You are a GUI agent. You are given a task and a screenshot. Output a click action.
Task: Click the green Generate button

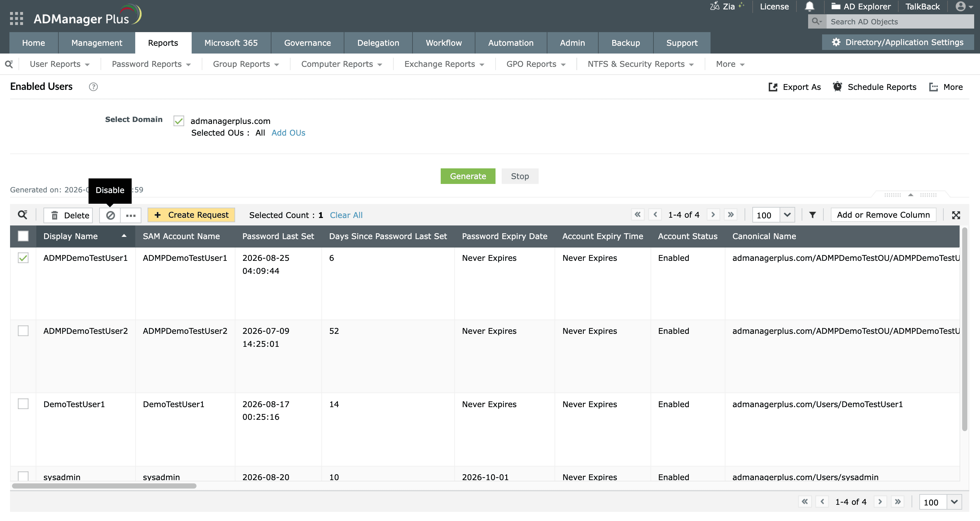[468, 176]
